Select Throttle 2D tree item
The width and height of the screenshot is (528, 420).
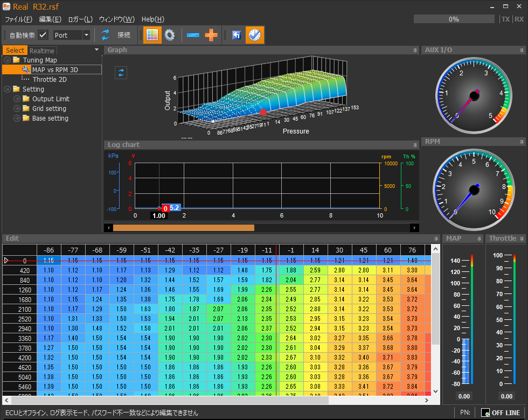(x=50, y=80)
